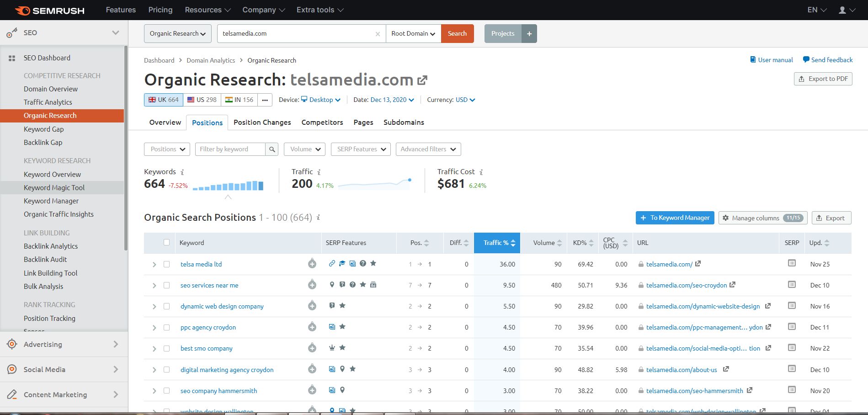Image resolution: width=868 pixels, height=415 pixels.
Task: Open the SERP Features filter dropdown
Action: (361, 149)
